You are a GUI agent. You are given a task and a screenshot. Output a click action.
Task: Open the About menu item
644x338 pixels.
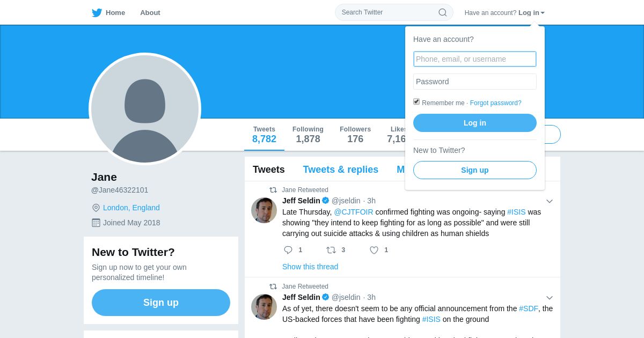pos(150,13)
